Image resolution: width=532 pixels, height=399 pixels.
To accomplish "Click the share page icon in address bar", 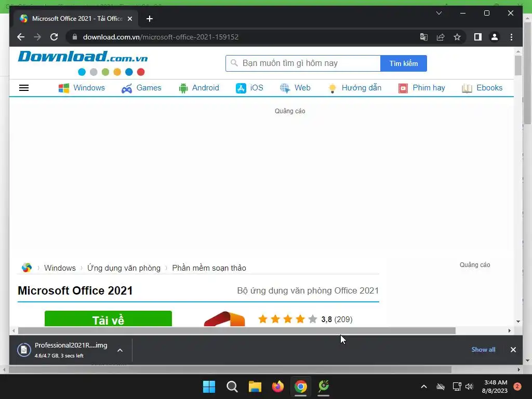I will coord(441,37).
